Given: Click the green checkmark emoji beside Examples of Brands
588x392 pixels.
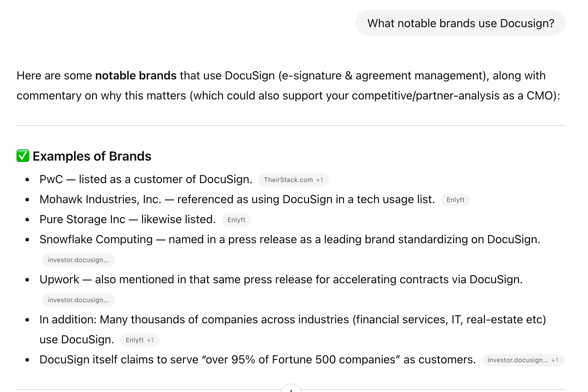Looking at the screenshot, I should click(x=23, y=156).
